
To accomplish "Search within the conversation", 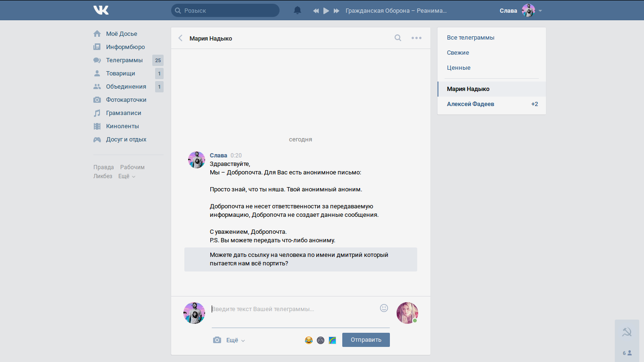I will [x=398, y=38].
